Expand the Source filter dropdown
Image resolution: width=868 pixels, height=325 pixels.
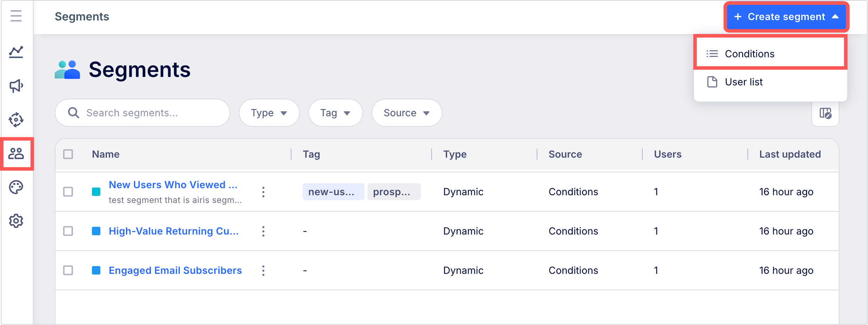click(x=406, y=113)
